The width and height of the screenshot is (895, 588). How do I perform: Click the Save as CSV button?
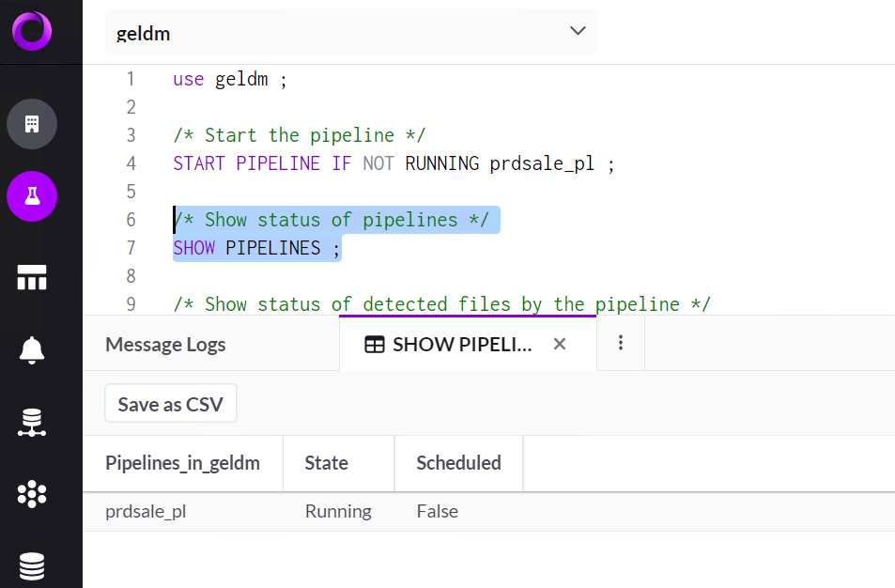[x=170, y=405]
